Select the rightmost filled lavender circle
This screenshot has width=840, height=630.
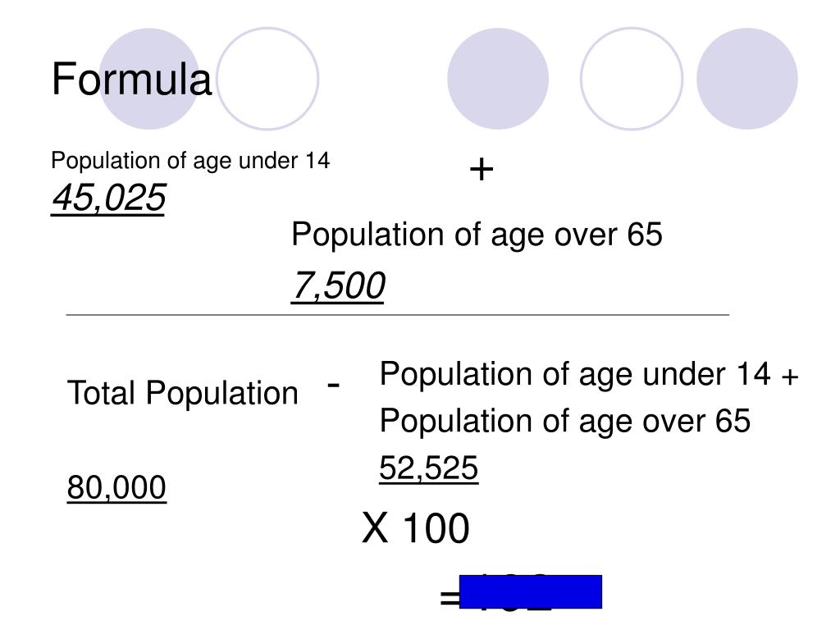(x=747, y=79)
